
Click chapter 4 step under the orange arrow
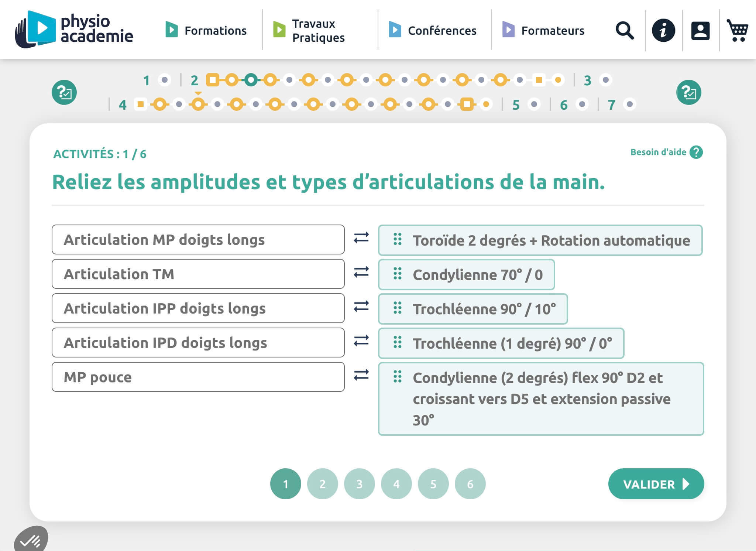click(198, 105)
